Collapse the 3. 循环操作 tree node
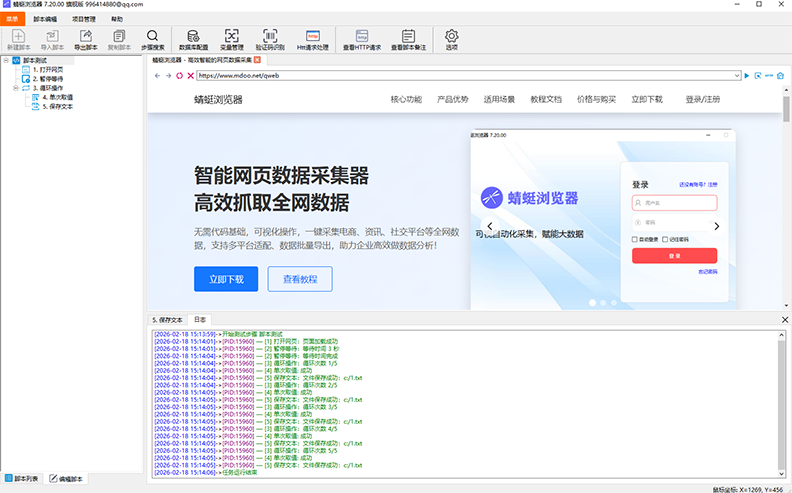 [15, 87]
